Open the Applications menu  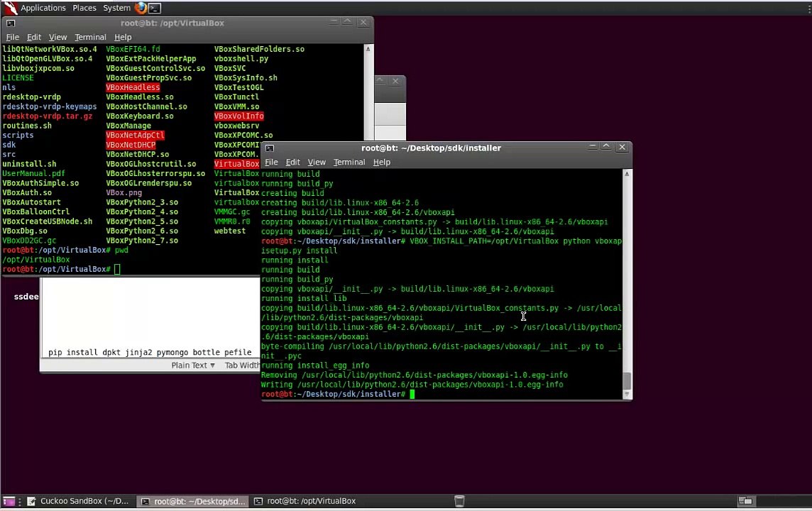(43, 8)
